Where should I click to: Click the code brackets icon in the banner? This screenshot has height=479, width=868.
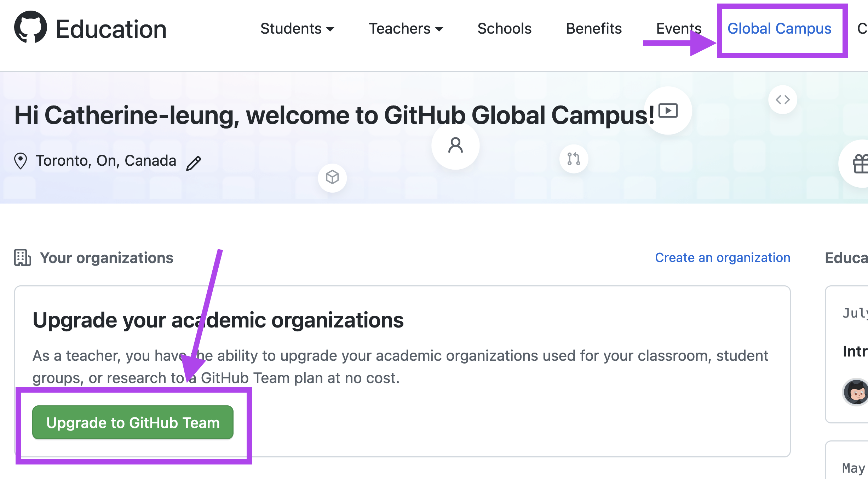(783, 100)
